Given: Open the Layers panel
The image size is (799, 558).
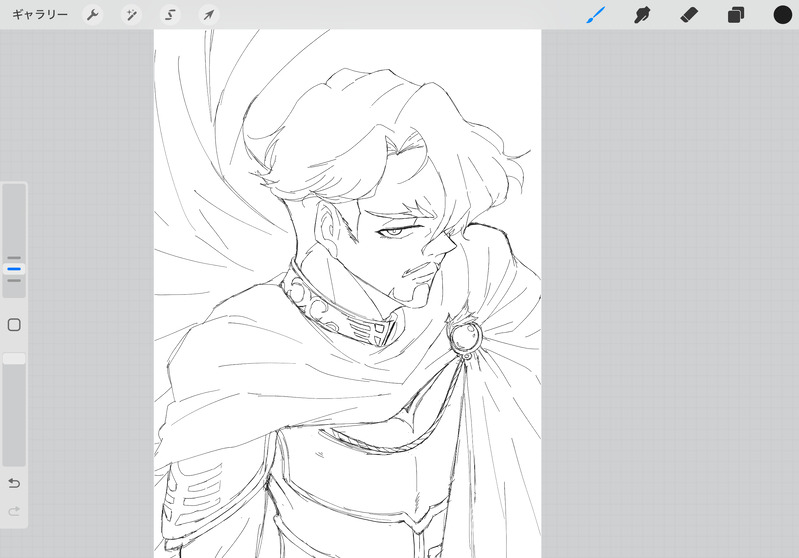Looking at the screenshot, I should (736, 15).
